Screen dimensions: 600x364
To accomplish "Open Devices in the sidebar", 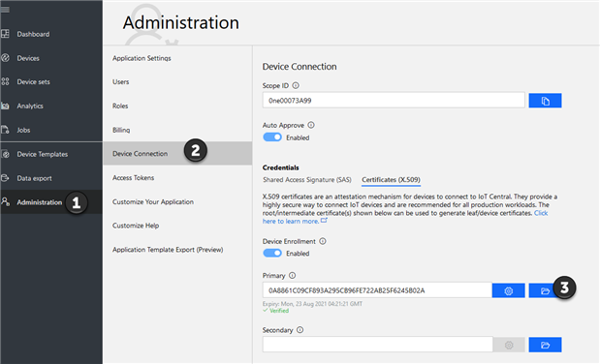I will pos(28,58).
